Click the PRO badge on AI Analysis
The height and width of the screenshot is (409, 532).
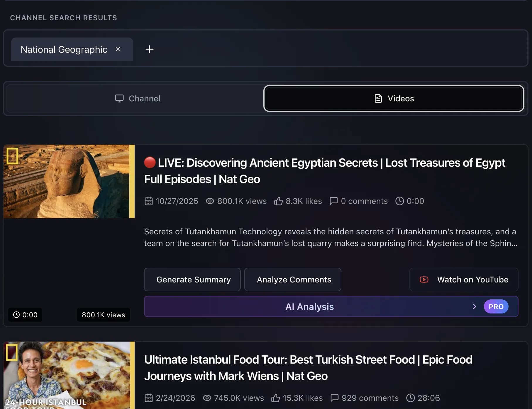point(496,306)
